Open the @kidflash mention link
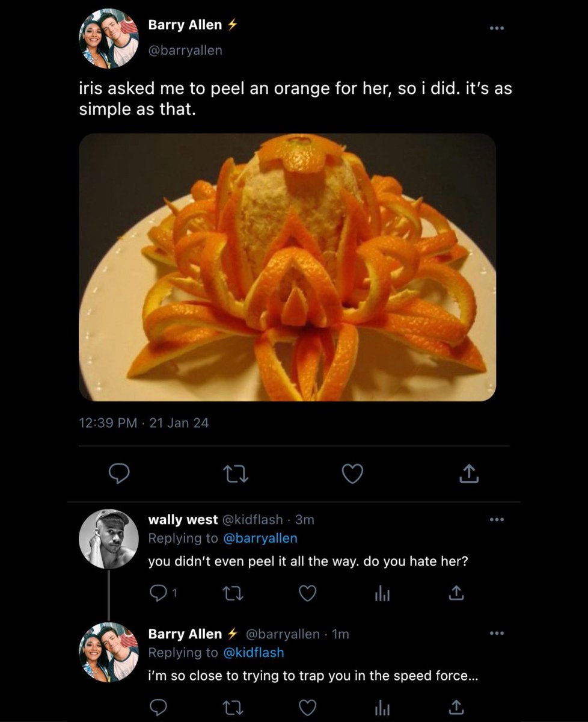 point(253,652)
